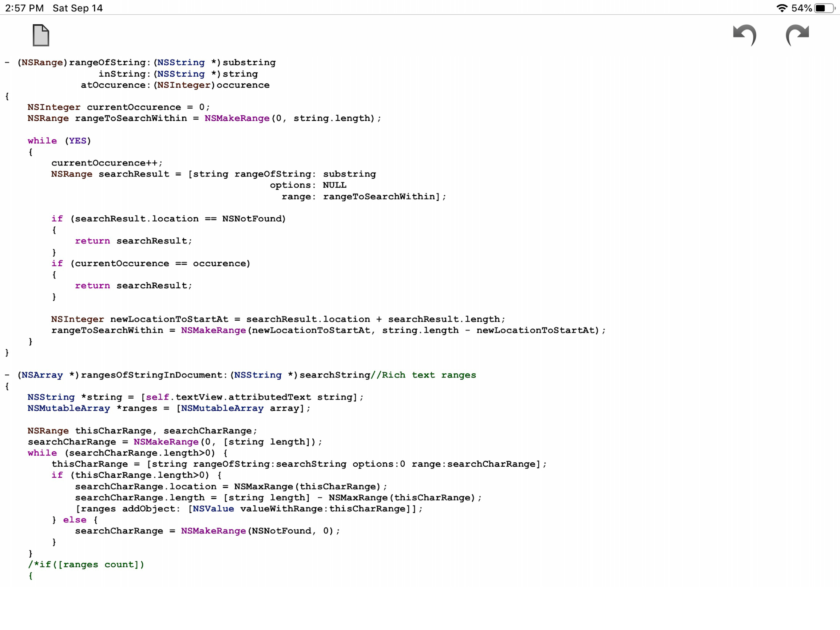Click the atOccurence: parameter line
The image size is (840, 630).
(175, 85)
